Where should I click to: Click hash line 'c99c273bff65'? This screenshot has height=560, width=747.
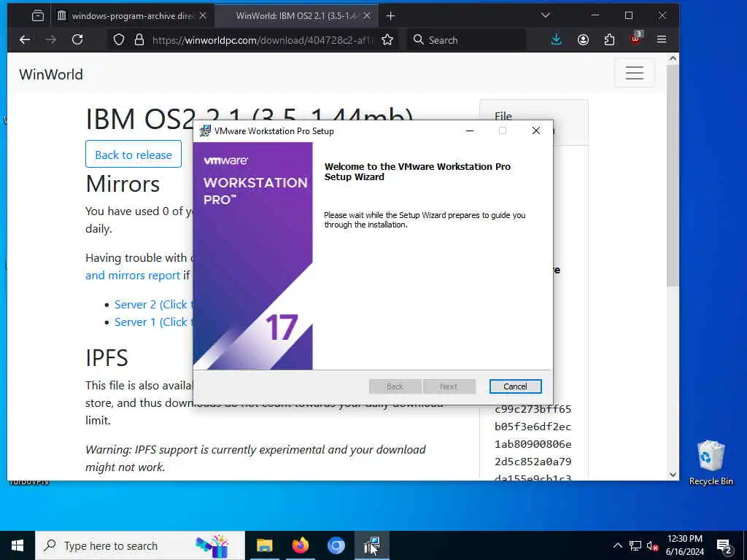tap(533, 409)
